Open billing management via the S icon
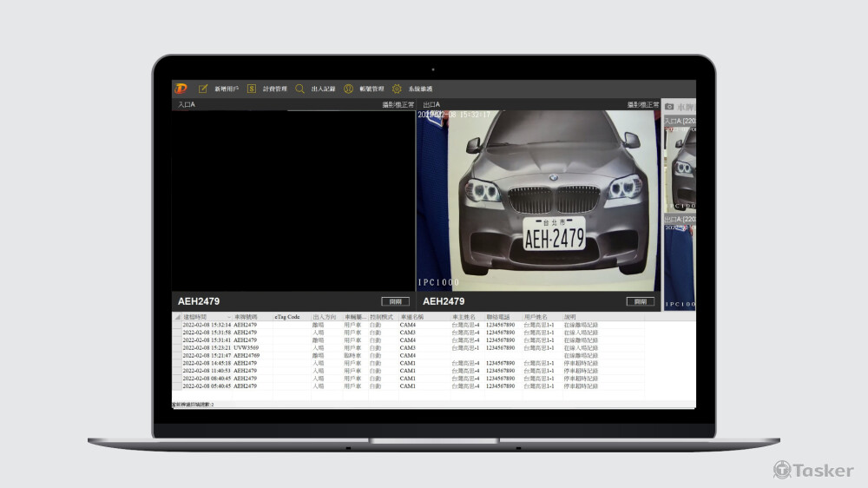 pos(252,89)
